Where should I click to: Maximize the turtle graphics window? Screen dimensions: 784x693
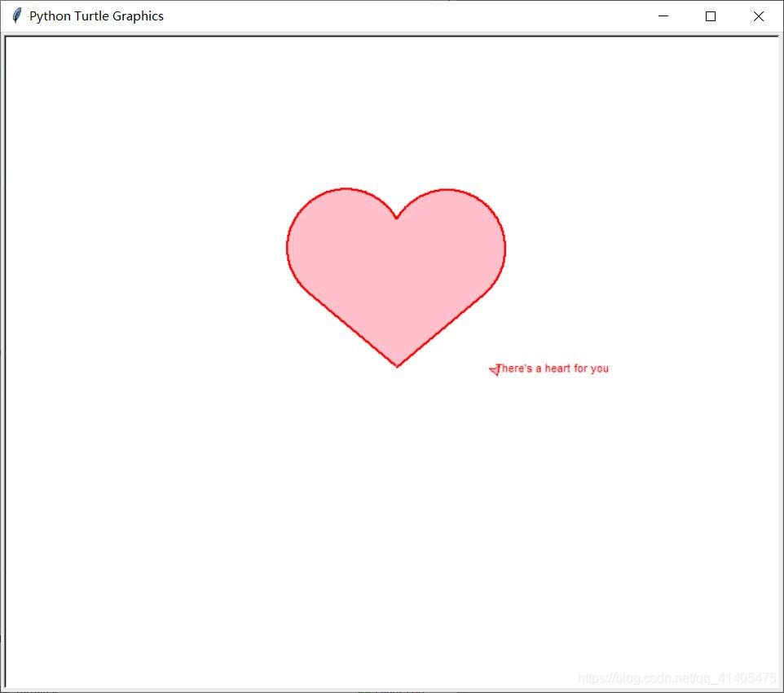711,16
